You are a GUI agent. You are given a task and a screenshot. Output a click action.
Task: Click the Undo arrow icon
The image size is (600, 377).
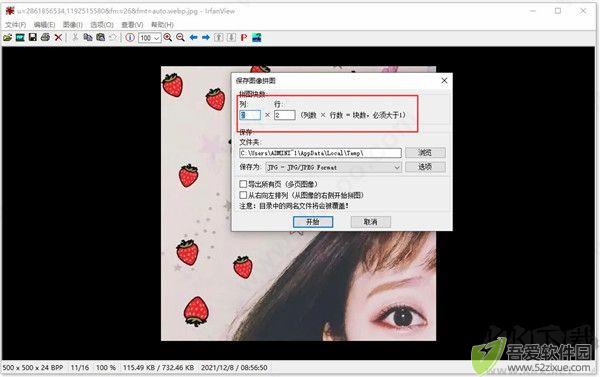pyautogui.click(x=113, y=38)
